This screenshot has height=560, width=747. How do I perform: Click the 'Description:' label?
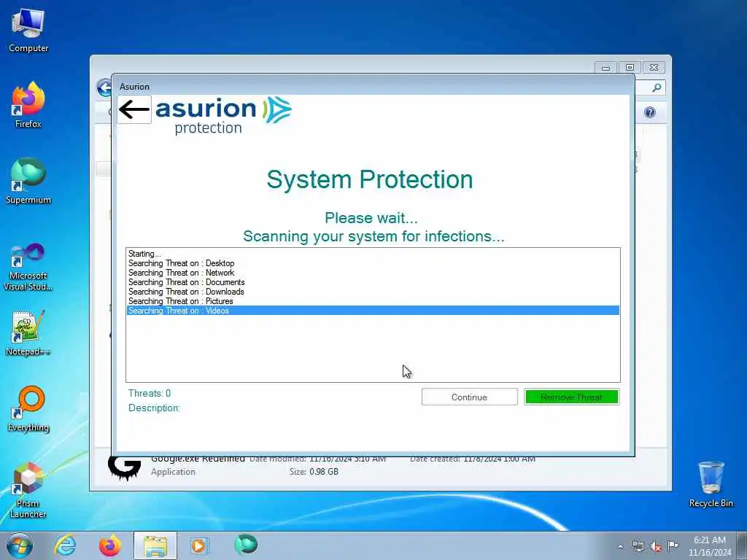[x=154, y=408]
